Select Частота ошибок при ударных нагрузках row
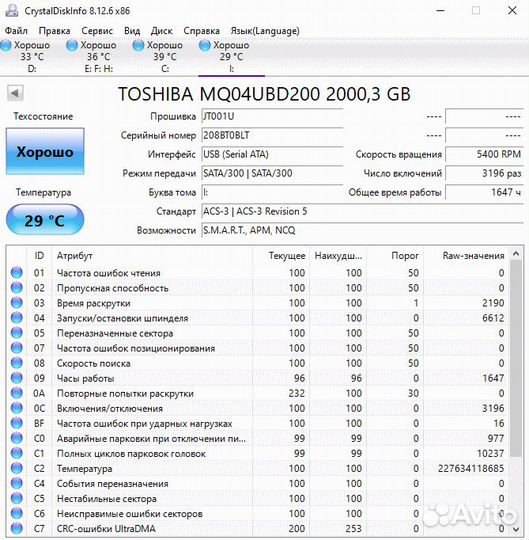The height and width of the screenshot is (540, 529). click(x=258, y=423)
